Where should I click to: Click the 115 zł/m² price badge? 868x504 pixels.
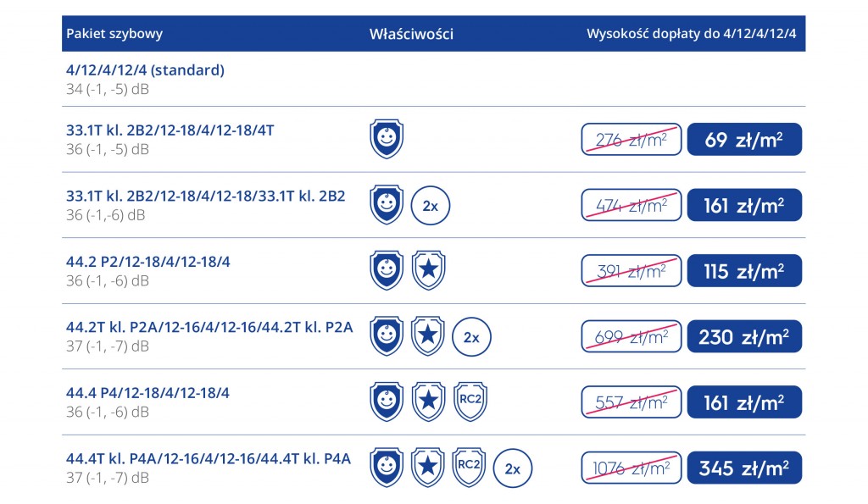[x=744, y=270]
